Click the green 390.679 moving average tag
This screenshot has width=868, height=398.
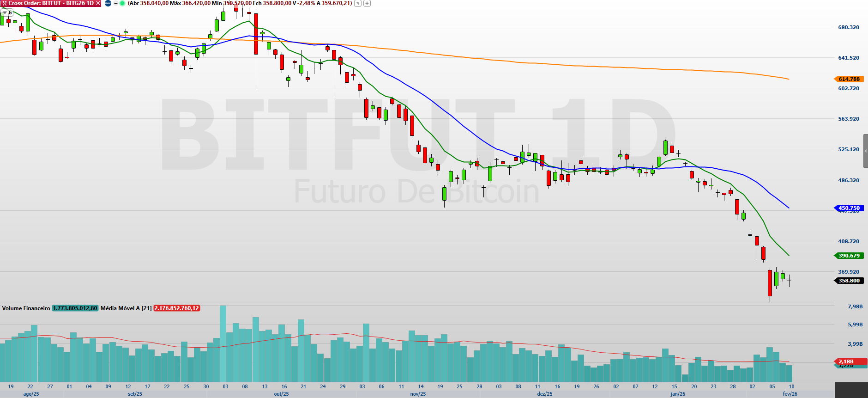[849, 256]
